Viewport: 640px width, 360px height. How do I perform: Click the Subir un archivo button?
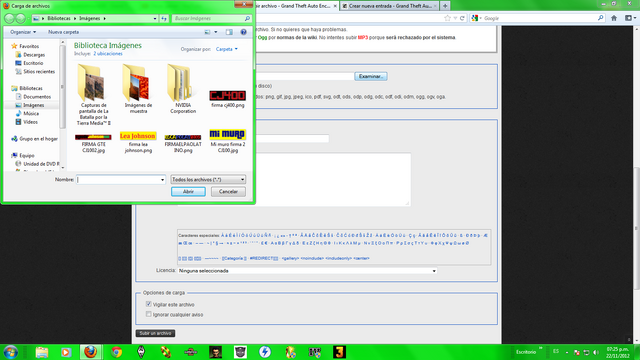tap(155, 333)
